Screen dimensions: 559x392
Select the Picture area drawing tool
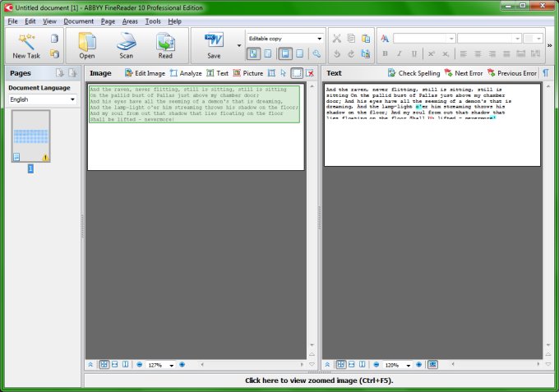pyautogui.click(x=248, y=73)
